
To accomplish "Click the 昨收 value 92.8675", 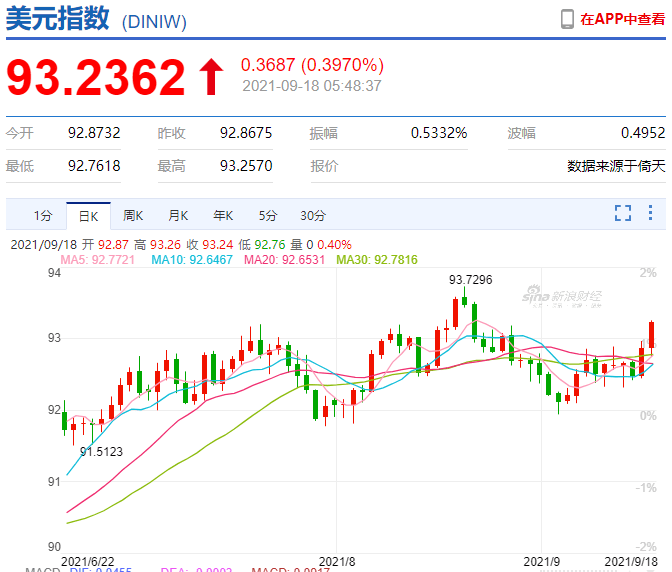I will [246, 133].
